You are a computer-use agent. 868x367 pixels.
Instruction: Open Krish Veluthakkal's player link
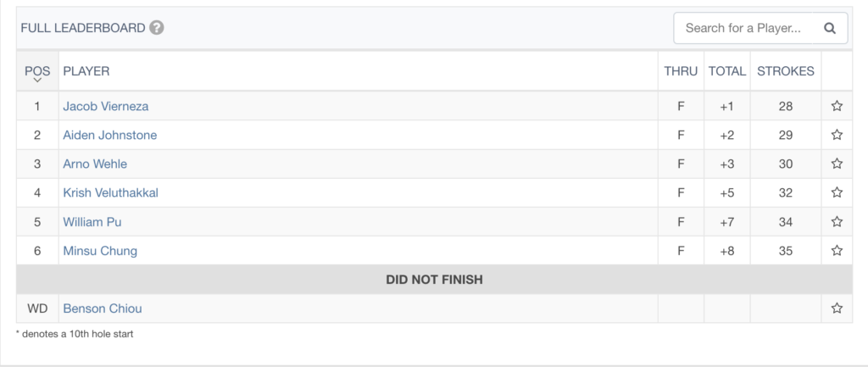[x=111, y=192]
